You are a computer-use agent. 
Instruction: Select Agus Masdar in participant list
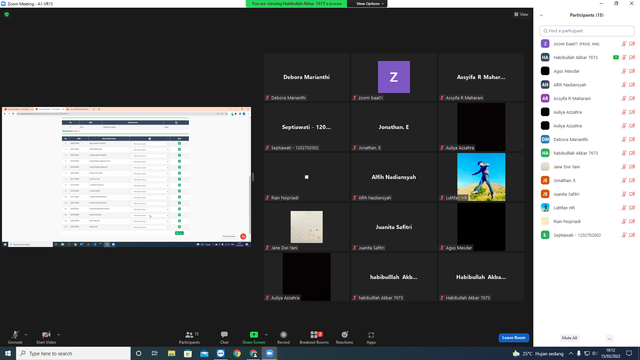coord(587,71)
